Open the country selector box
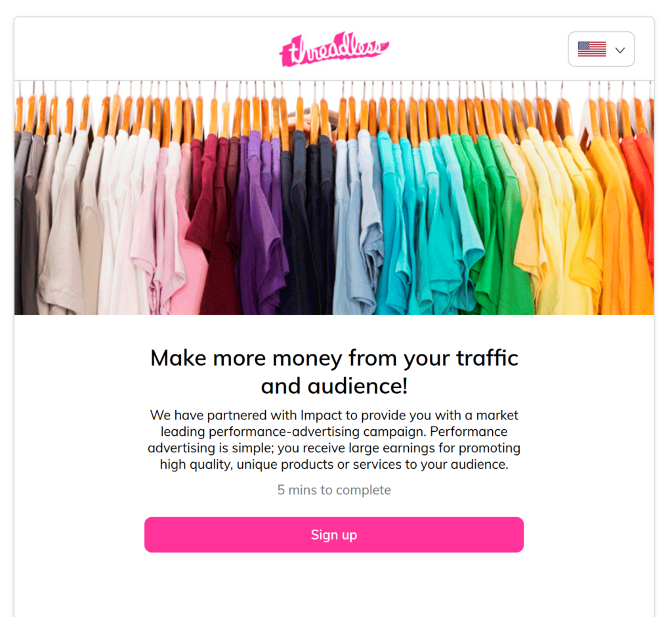Screen dimensions: 672x617 tap(601, 49)
